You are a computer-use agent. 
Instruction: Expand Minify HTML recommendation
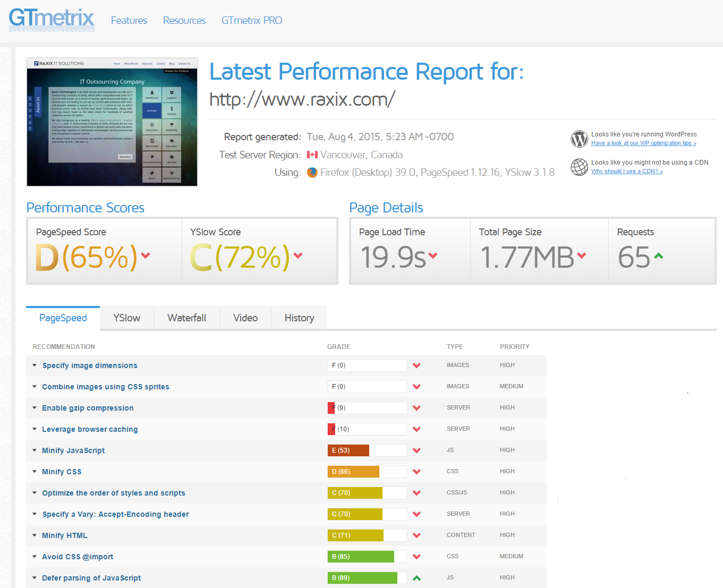click(x=35, y=535)
